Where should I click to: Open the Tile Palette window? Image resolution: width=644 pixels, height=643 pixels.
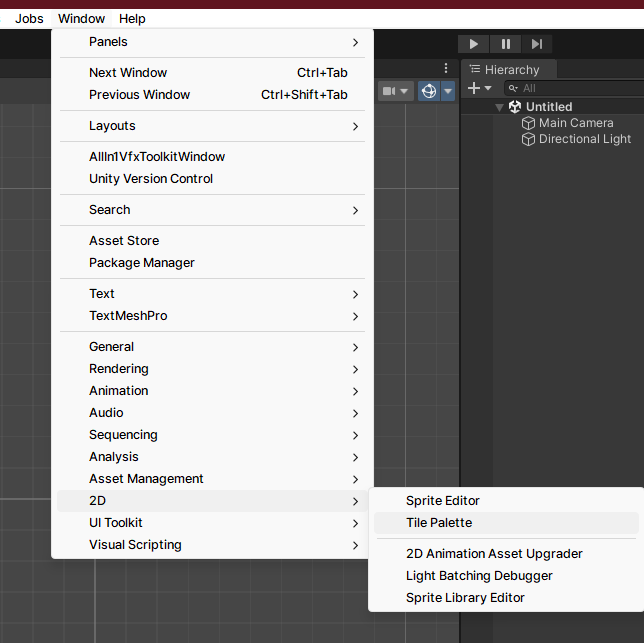point(506,523)
